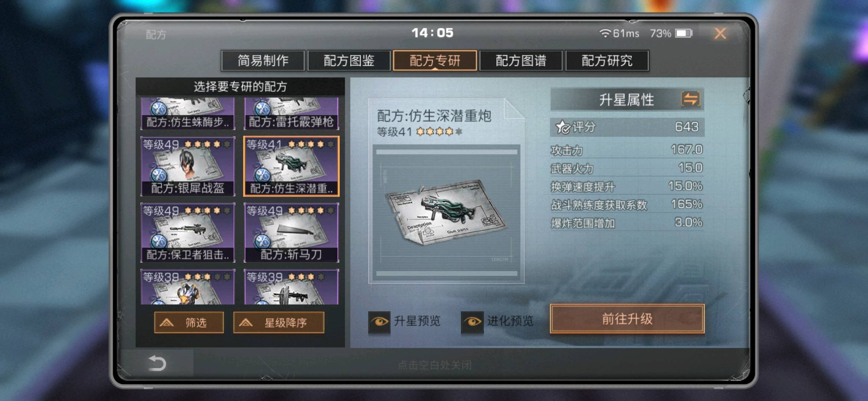
Task: Click the swap icon beside 升星属性
Action: click(690, 99)
